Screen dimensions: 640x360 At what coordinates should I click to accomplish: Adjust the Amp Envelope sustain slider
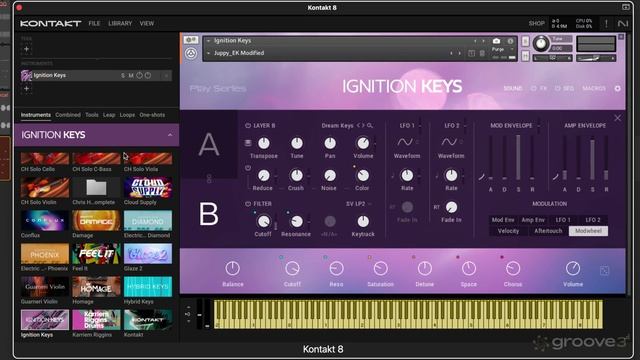592,158
